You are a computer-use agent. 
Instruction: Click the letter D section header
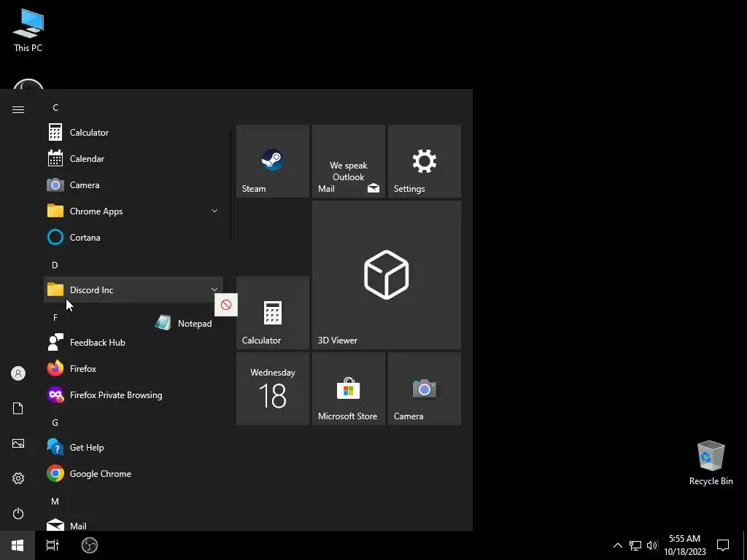click(55, 265)
